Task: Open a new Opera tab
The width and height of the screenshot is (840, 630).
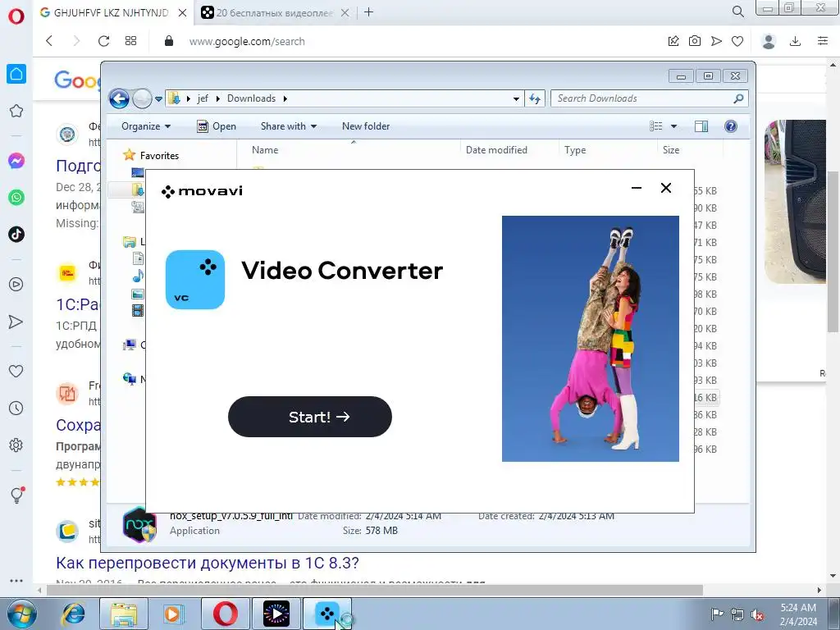Action: 368,11
